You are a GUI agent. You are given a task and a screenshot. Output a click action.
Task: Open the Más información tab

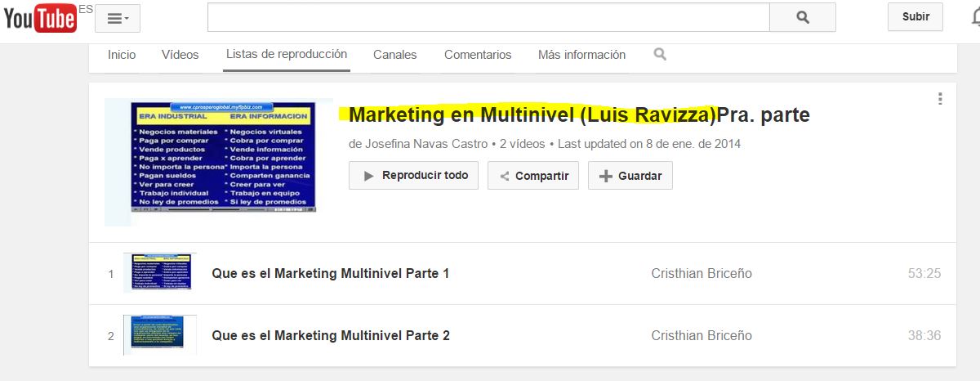click(581, 55)
